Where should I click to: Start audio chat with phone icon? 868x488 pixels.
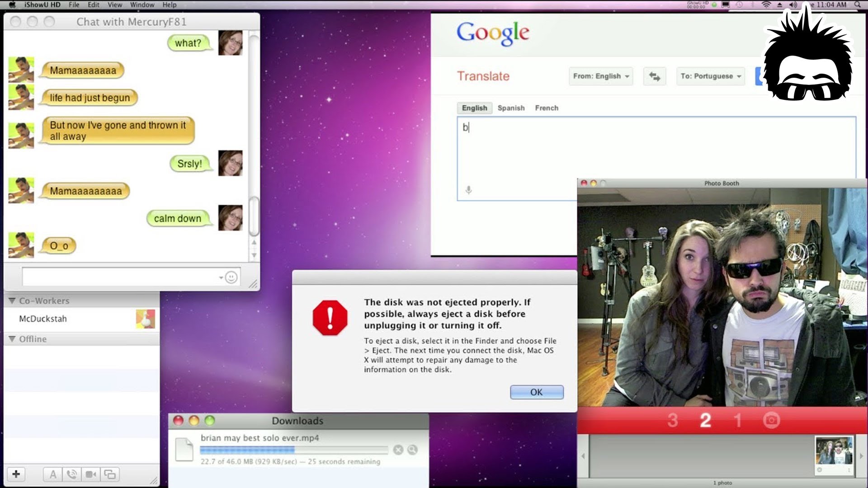(71, 474)
